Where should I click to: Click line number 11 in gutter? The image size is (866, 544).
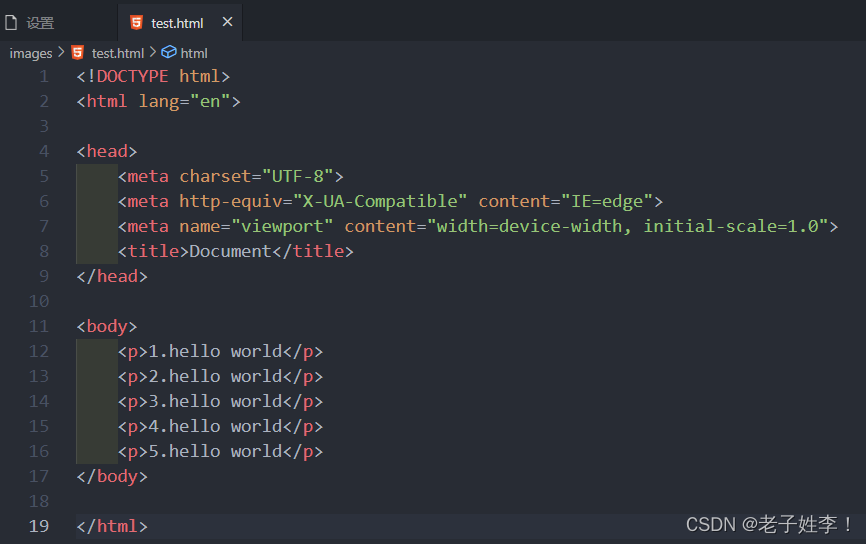pyautogui.click(x=39, y=326)
